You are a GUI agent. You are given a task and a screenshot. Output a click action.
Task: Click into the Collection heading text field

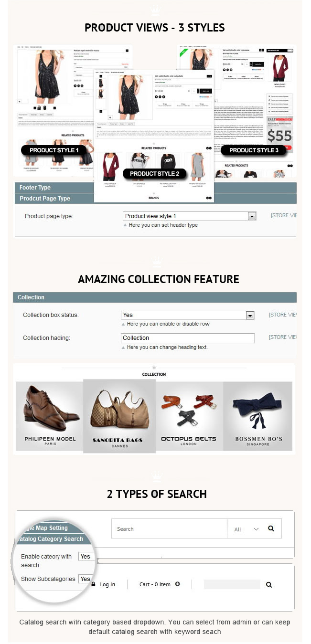click(187, 338)
